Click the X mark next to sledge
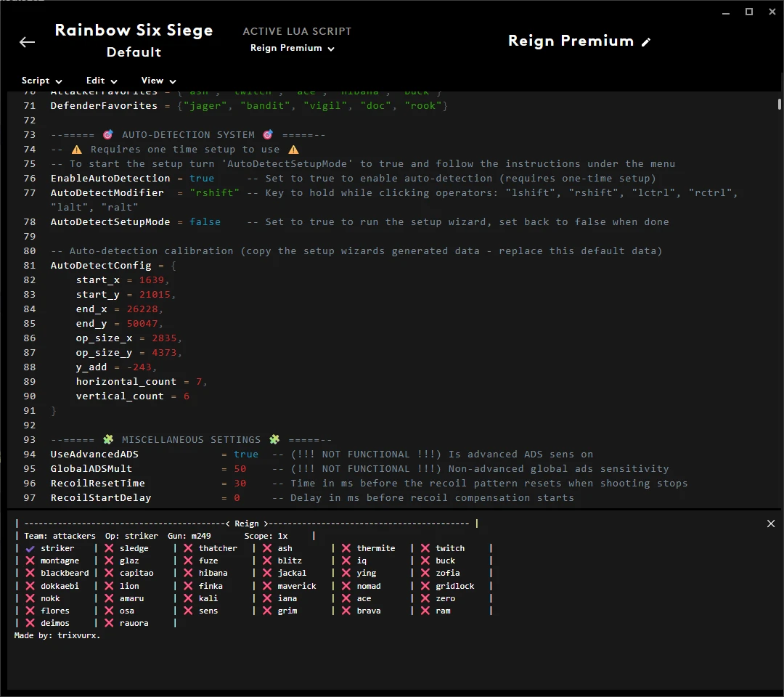The image size is (784, 697). point(109,549)
